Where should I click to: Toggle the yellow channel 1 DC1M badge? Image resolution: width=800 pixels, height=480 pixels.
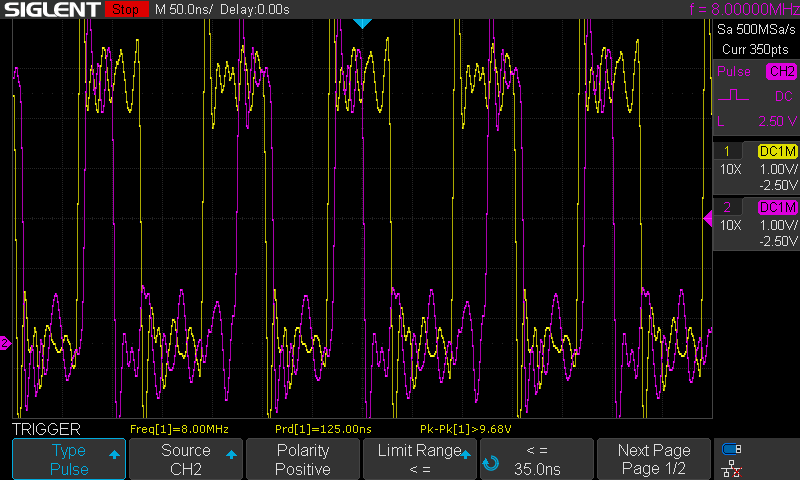[778, 151]
